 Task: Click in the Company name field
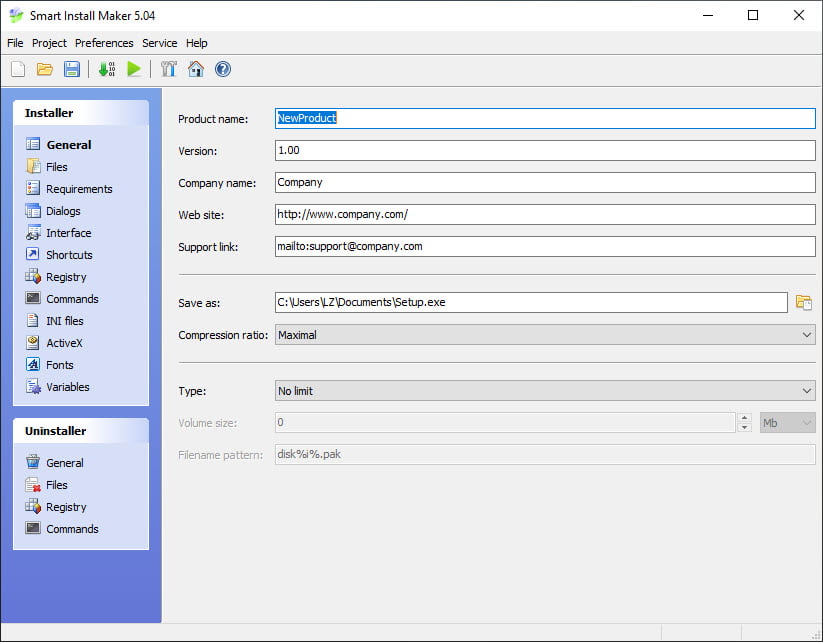(545, 183)
